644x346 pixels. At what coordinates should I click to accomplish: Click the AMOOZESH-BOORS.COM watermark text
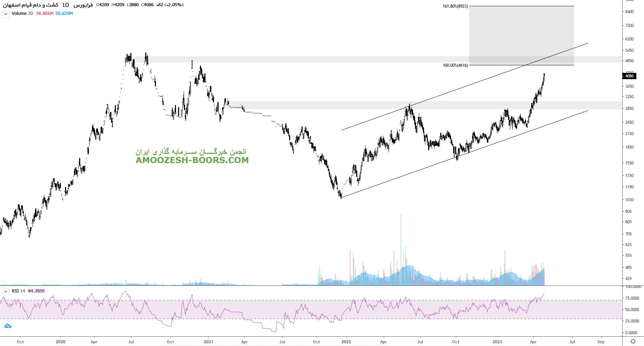point(192,160)
